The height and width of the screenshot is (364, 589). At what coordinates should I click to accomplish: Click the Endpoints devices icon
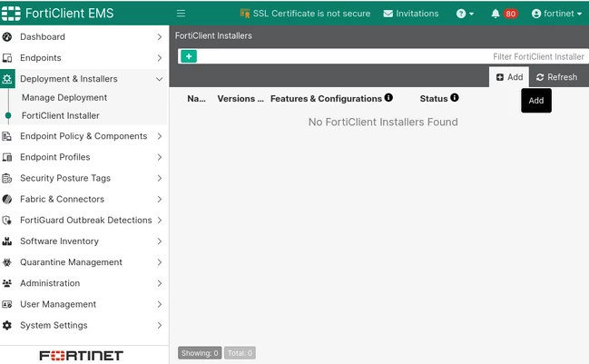pos(7,58)
